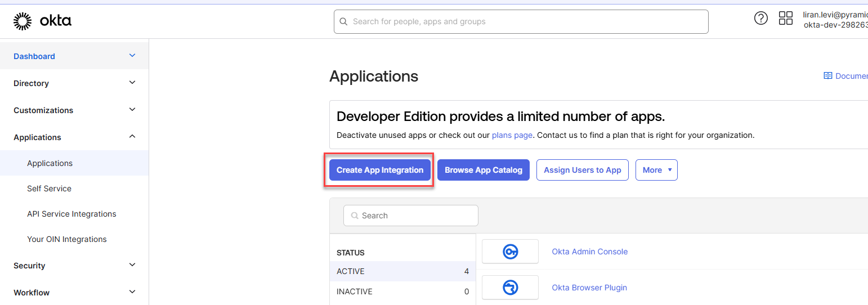Click the magnifier icon in global search
Viewport: 868px width, 305px height.
[343, 22]
